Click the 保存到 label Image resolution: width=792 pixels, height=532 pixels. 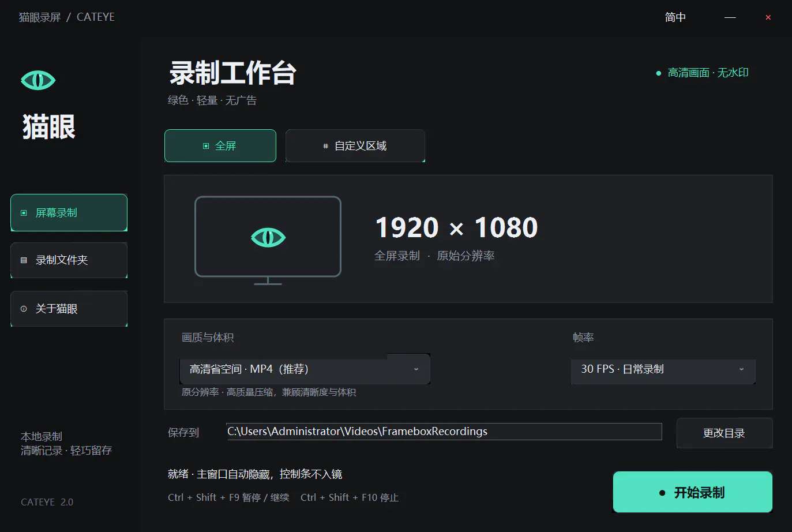183,432
